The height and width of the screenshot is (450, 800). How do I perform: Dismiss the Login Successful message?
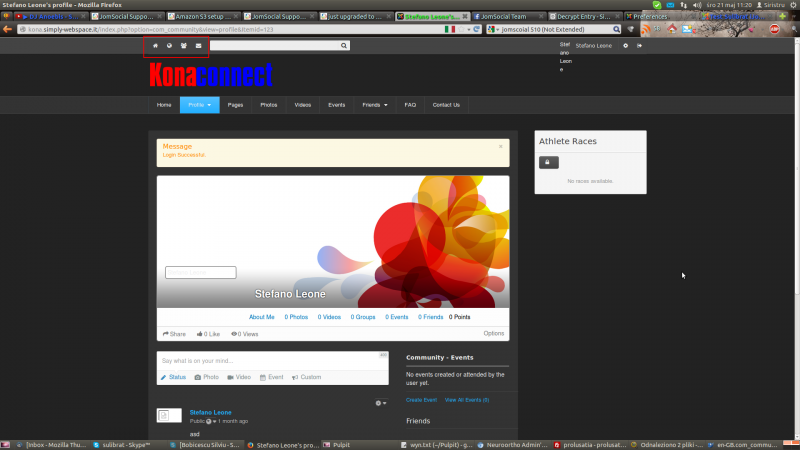pos(501,146)
